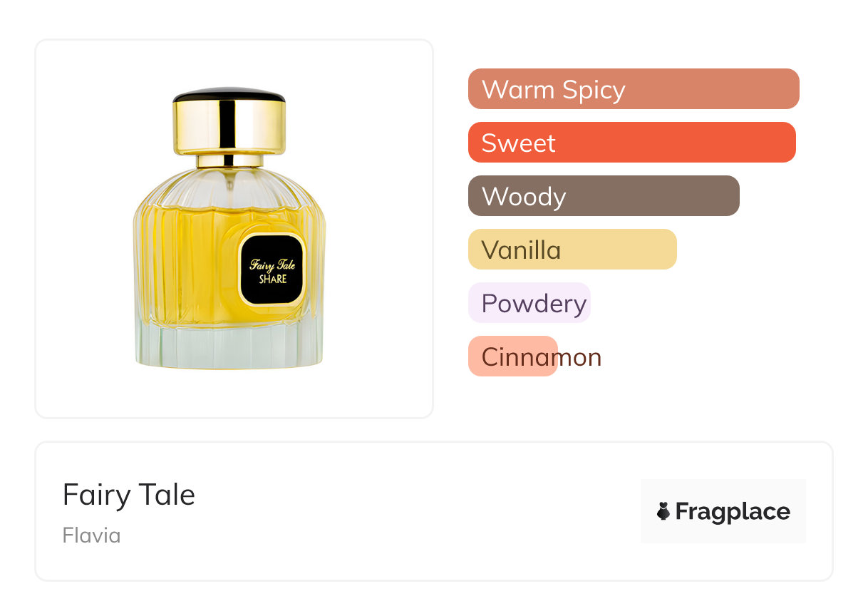Screen dimensions: 868x616
Task: Click the Fragplace bottle logo icon
Action: pos(663,511)
